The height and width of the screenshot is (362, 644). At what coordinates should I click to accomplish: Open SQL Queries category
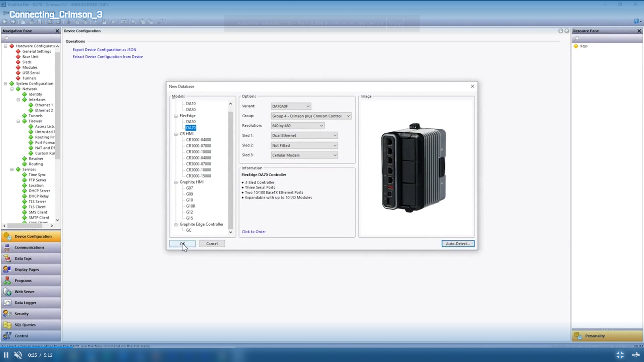click(x=31, y=325)
